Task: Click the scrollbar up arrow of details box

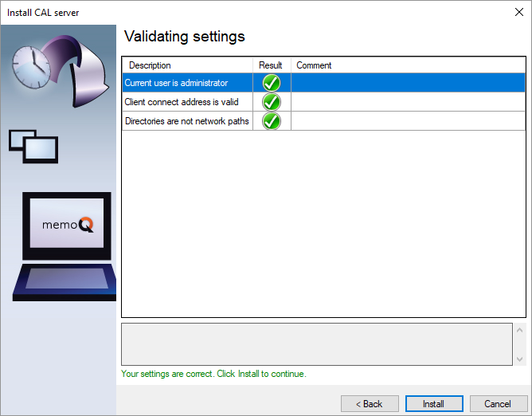Action: [x=519, y=330]
